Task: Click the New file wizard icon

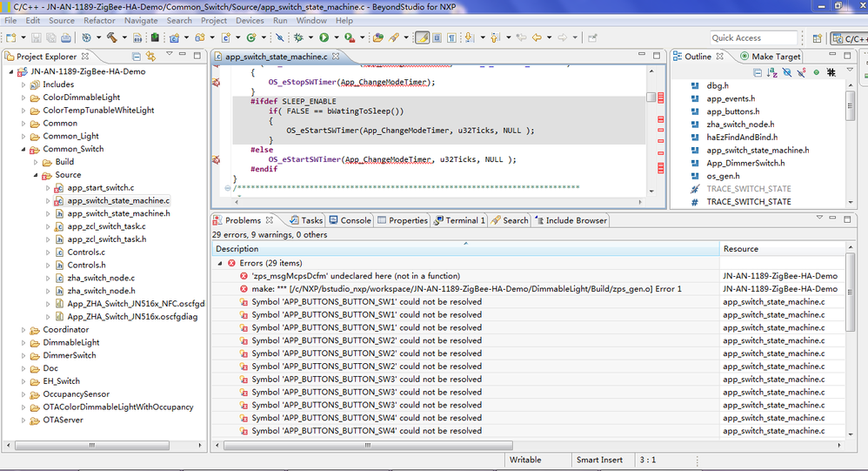Action: [x=11, y=37]
